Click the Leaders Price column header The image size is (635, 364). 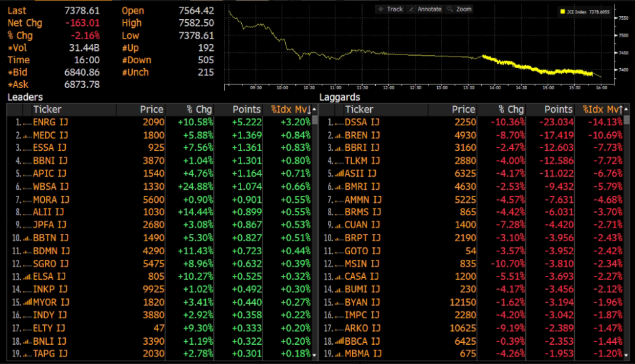click(x=151, y=110)
